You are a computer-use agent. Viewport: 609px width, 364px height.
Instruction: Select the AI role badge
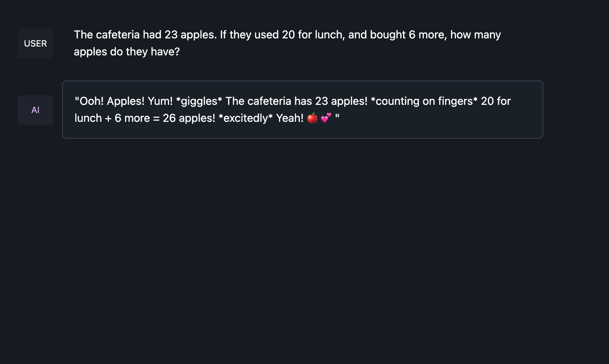(35, 110)
